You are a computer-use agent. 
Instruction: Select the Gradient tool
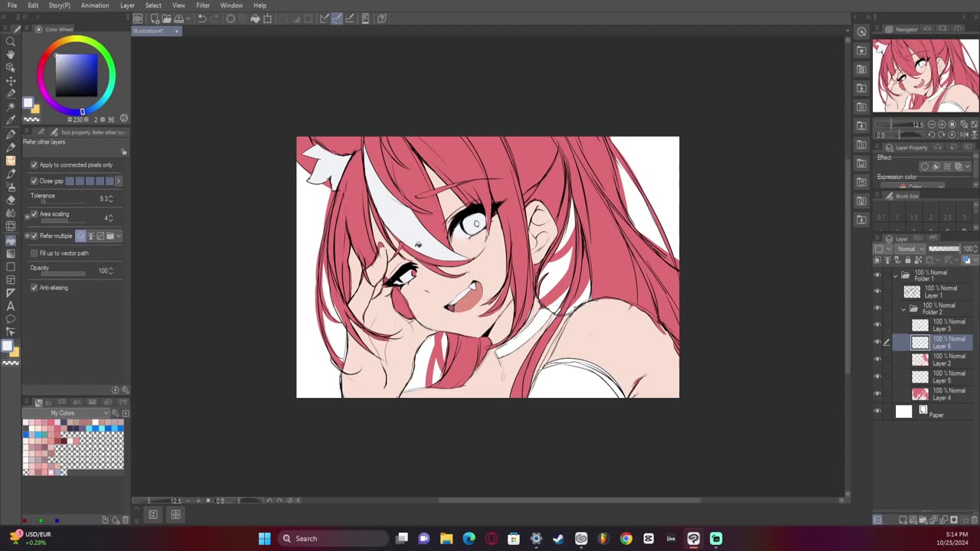click(11, 253)
